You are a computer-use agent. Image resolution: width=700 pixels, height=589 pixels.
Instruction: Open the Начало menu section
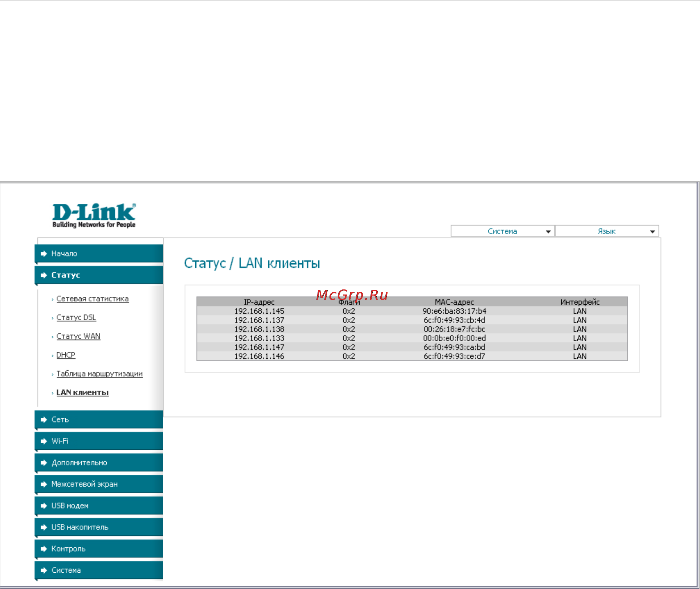pos(99,254)
